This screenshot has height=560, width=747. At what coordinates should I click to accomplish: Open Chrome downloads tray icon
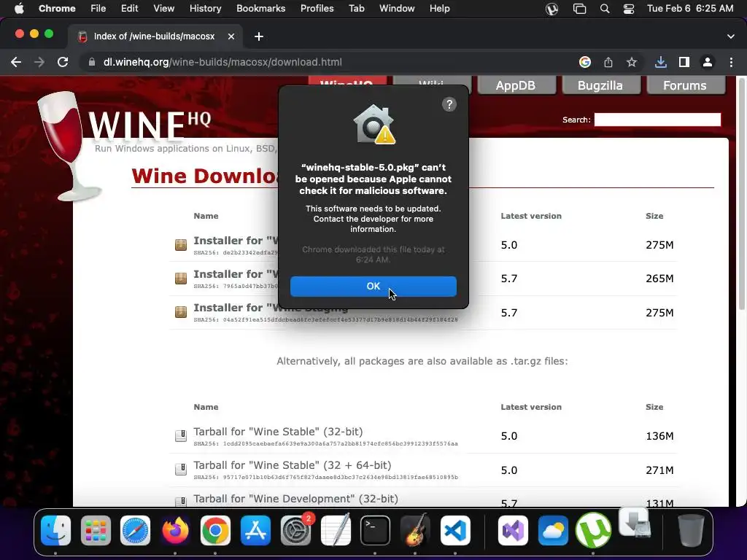[661, 62]
